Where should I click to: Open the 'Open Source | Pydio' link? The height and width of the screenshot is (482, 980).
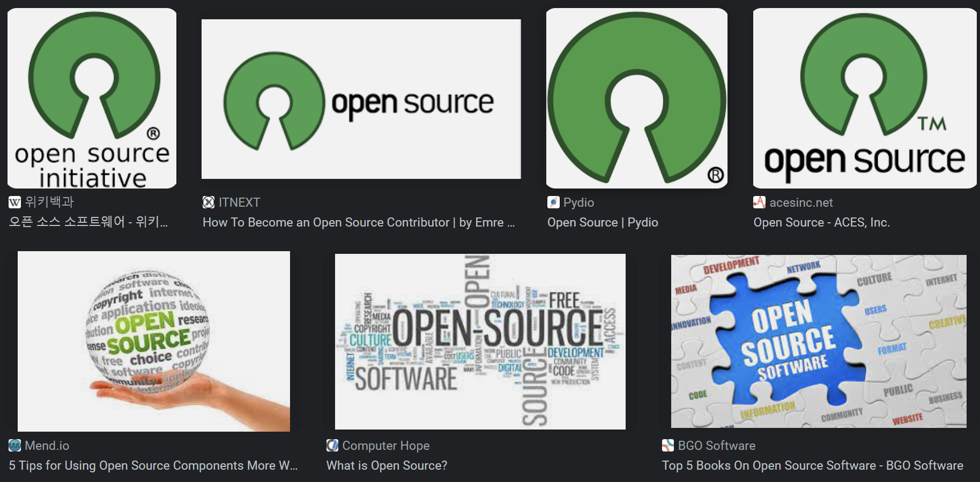603,222
